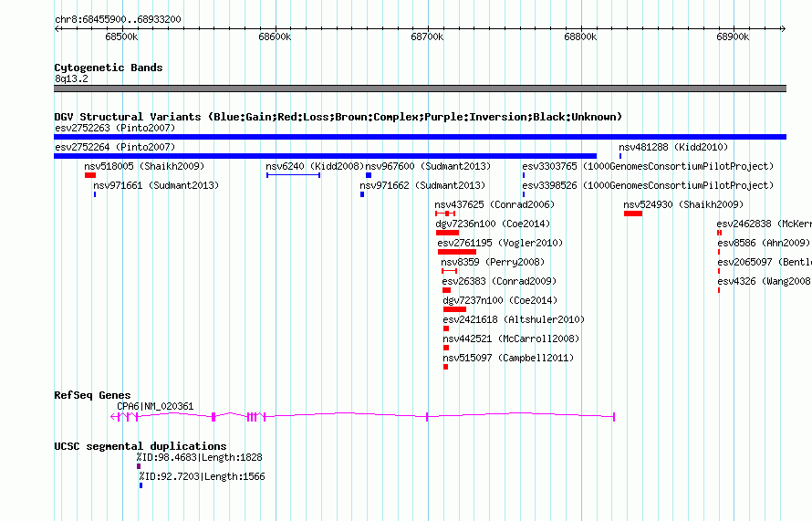Click the 68800k ruler tick label
The height and width of the screenshot is (521, 812).
click(580, 36)
